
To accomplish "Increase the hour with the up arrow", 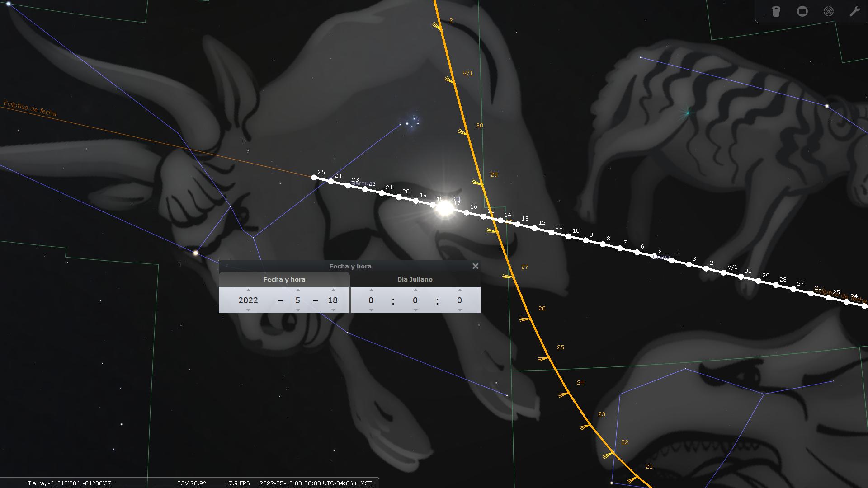I will point(371,290).
